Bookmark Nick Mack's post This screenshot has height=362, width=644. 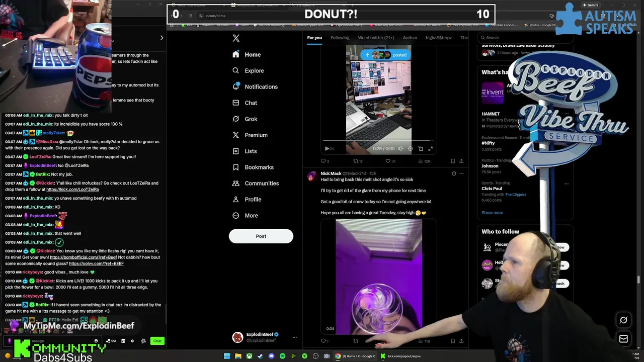[453, 341]
